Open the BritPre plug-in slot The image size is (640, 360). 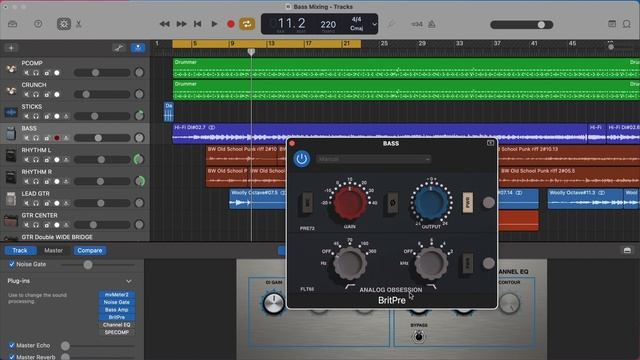click(117, 317)
